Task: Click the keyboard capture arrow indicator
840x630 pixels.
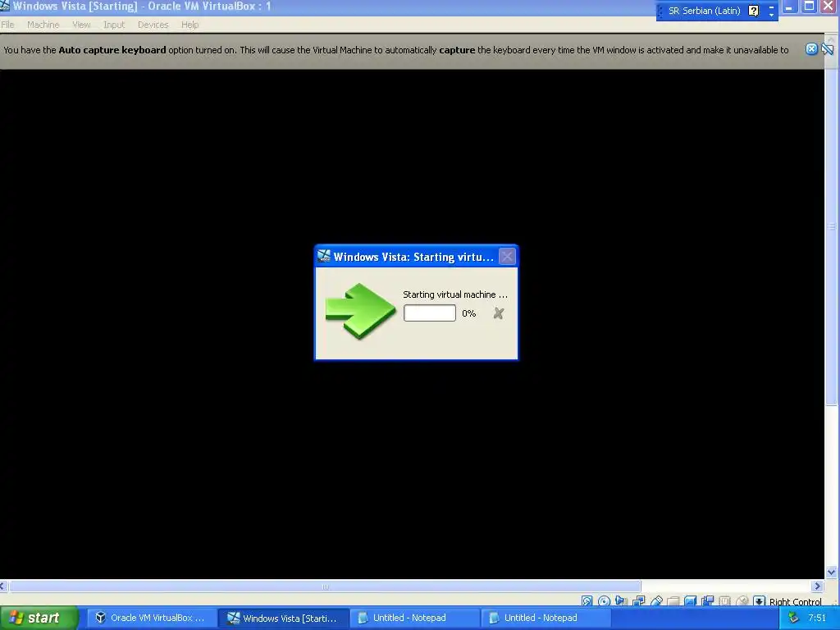Action: pos(759,601)
